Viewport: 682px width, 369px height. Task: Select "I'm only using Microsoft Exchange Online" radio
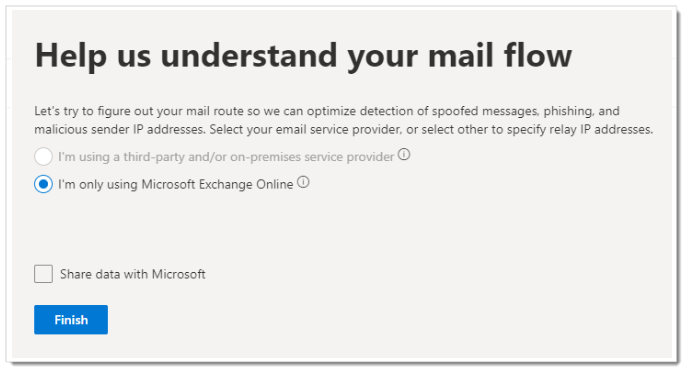(43, 184)
